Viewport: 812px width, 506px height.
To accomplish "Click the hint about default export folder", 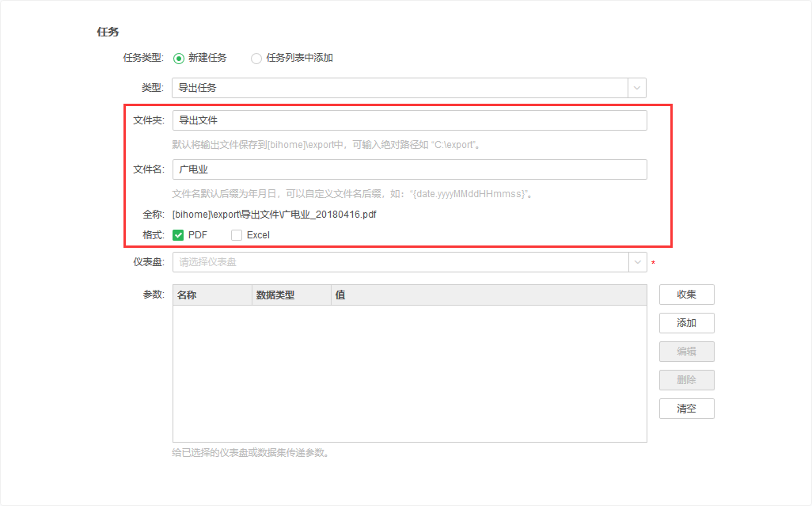I will click(x=328, y=145).
